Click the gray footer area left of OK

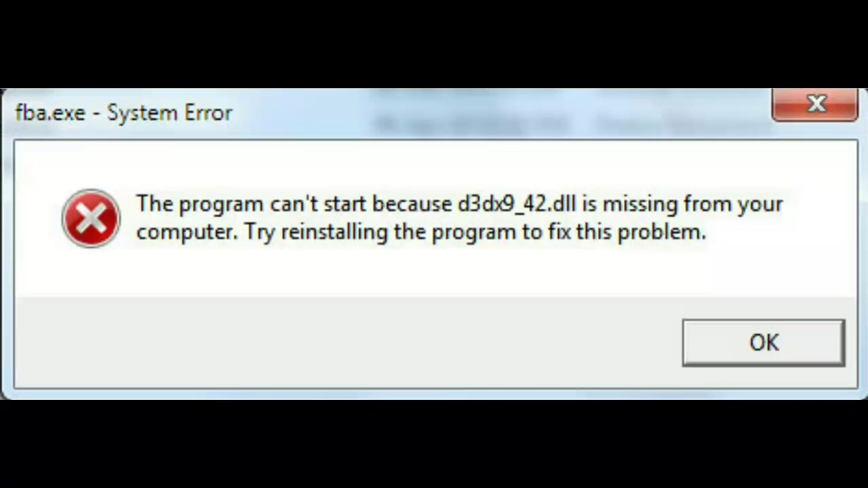[x=346, y=342]
